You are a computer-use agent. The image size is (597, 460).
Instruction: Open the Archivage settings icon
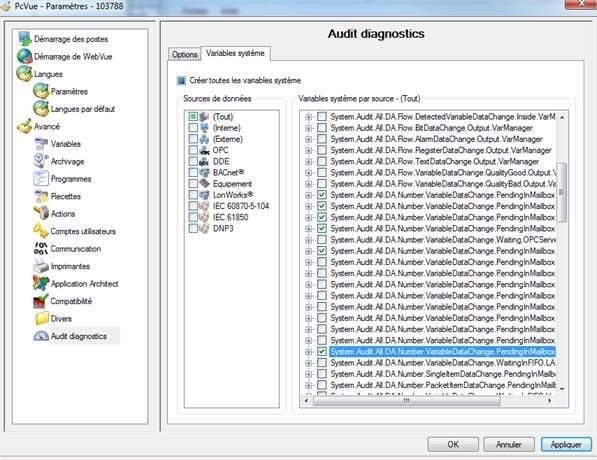41,161
